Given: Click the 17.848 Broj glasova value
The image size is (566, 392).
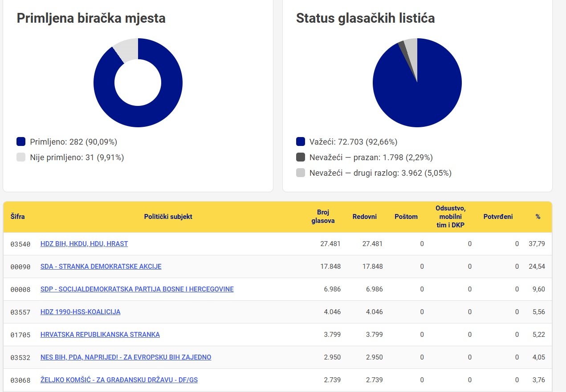Looking at the screenshot, I should pos(330,267).
